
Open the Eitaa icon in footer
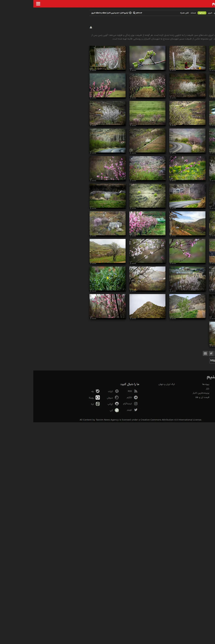(x=98, y=404)
